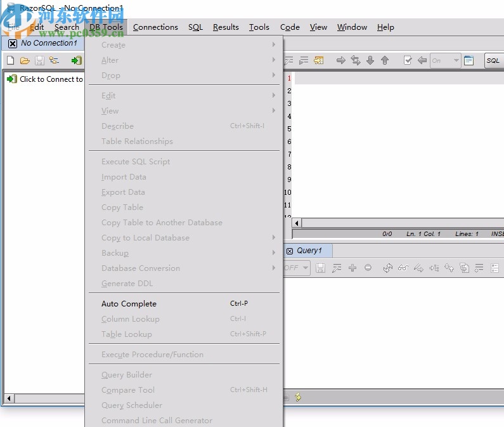Screen dimensions: 504x427
Task: Click the refresh arrows icon in results toolbar
Action: 387,268
